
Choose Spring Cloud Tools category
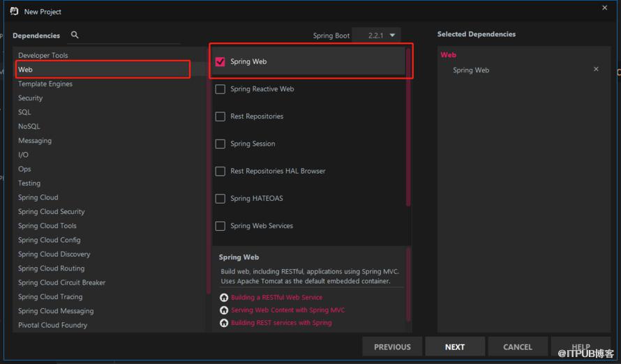(x=110, y=226)
